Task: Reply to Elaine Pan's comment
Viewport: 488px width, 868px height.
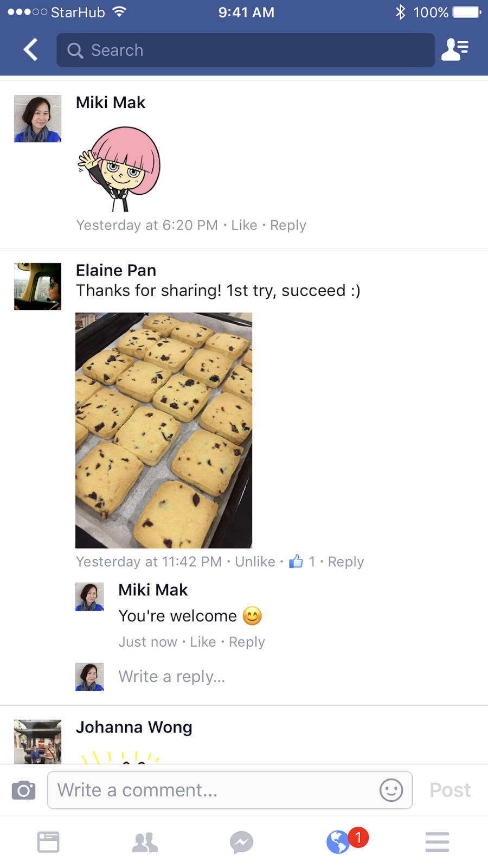Action: [346, 562]
